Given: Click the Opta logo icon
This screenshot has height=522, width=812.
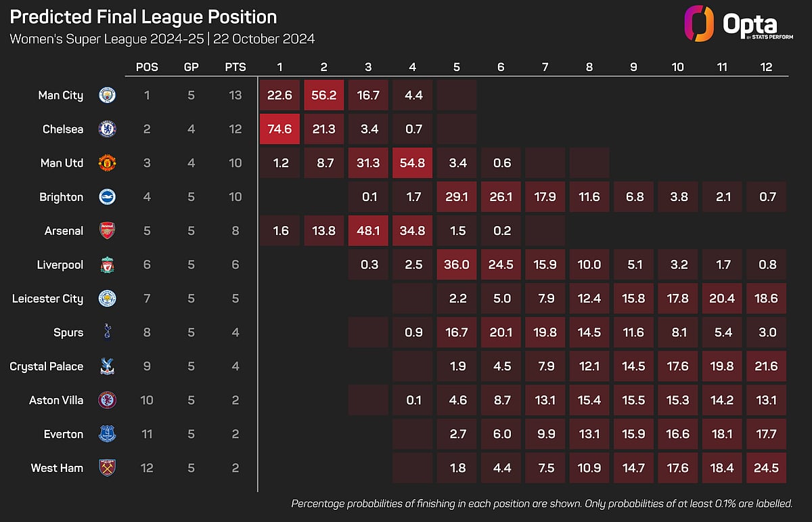Looking at the screenshot, I should pyautogui.click(x=699, y=24).
